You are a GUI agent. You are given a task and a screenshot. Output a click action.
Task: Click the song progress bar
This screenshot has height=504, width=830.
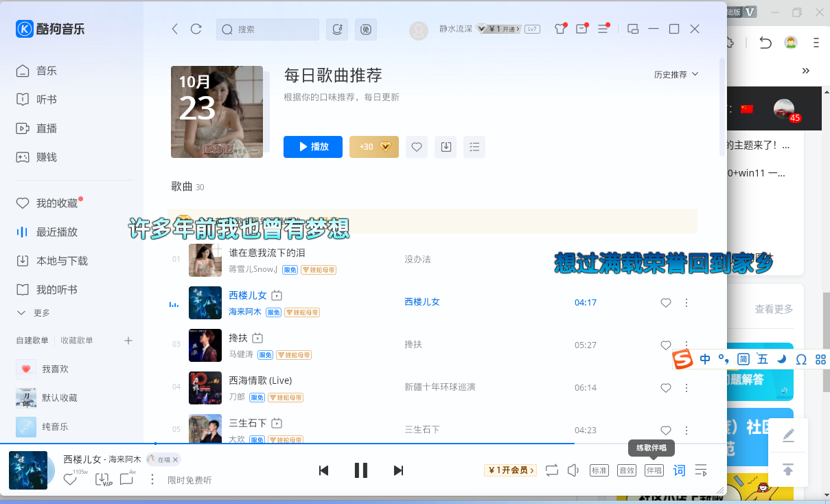pyautogui.click(x=363, y=444)
